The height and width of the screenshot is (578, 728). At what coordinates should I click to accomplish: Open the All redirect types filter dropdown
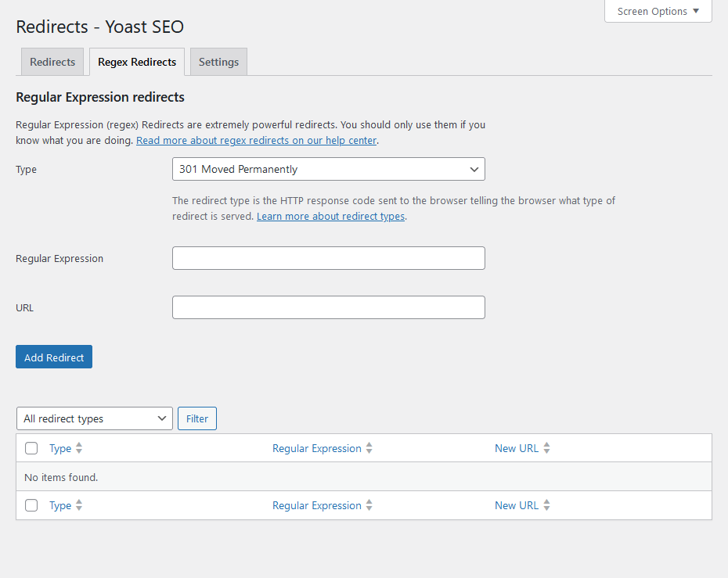coord(95,418)
